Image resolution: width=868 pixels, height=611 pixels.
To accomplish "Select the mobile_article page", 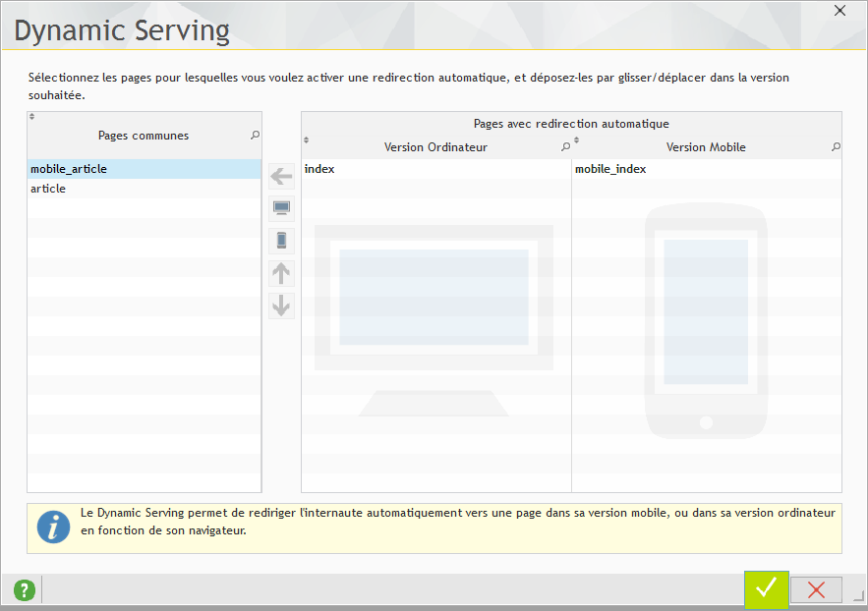I will (69, 169).
